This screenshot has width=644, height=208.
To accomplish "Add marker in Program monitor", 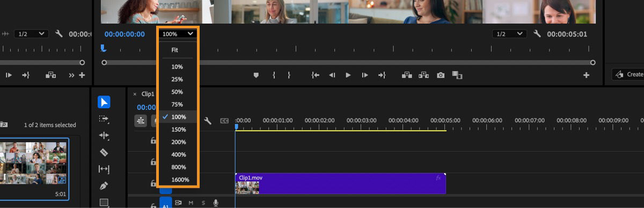I will 256,75.
